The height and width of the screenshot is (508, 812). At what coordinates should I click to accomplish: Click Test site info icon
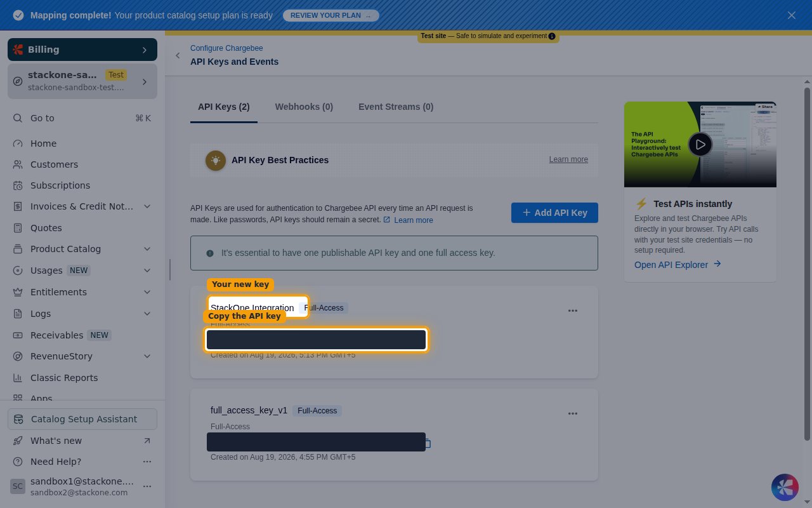tap(552, 36)
